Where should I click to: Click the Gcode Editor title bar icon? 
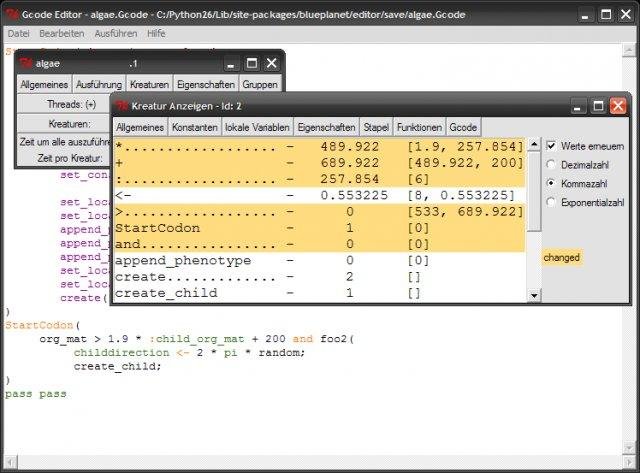[11, 15]
